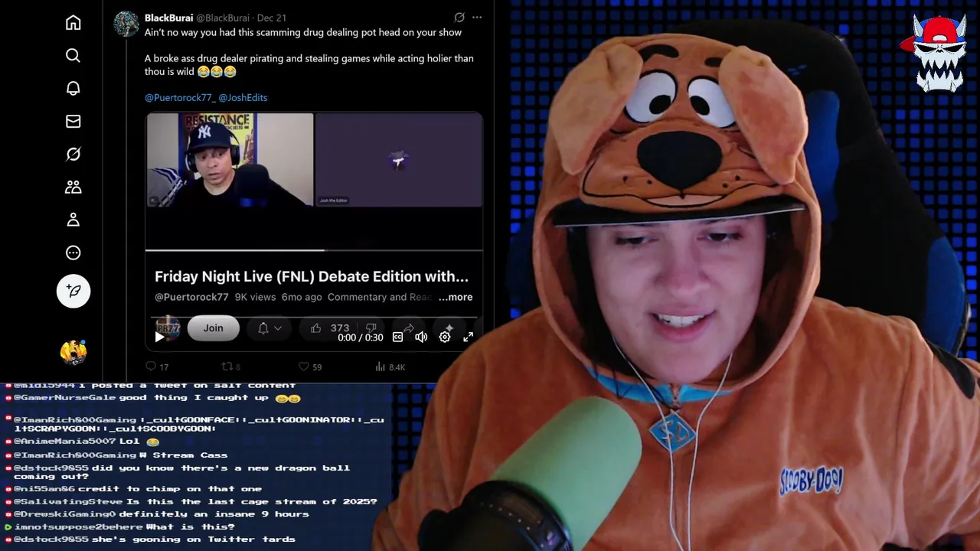Open the Grok icon in sidebar
The image size is (980, 551).
(x=73, y=154)
